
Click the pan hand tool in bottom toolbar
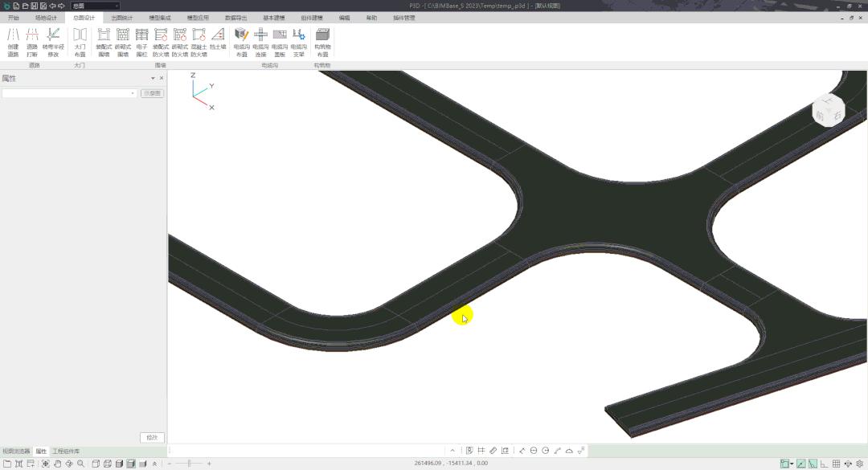click(x=57, y=464)
